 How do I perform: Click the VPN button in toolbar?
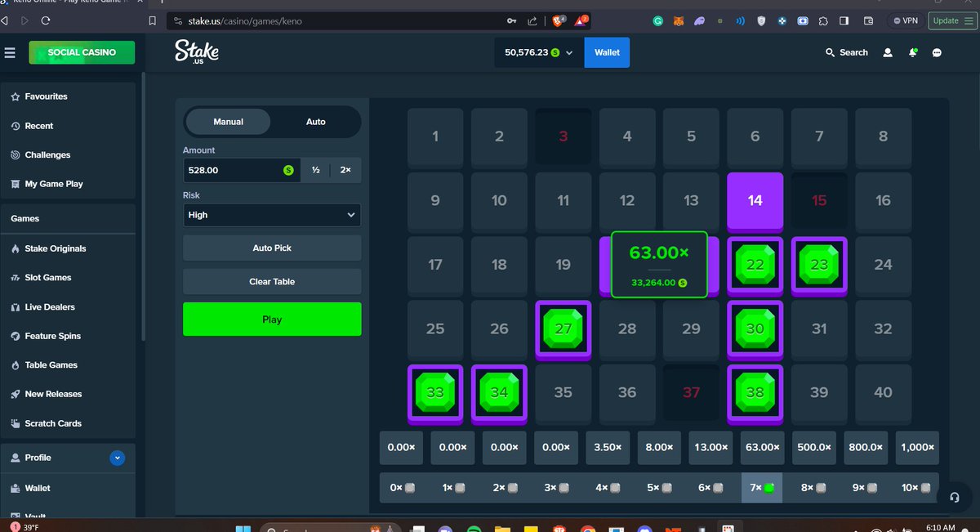click(905, 20)
